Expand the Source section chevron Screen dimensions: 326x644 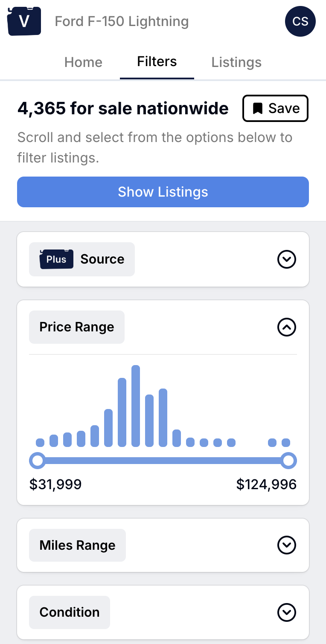[287, 259]
